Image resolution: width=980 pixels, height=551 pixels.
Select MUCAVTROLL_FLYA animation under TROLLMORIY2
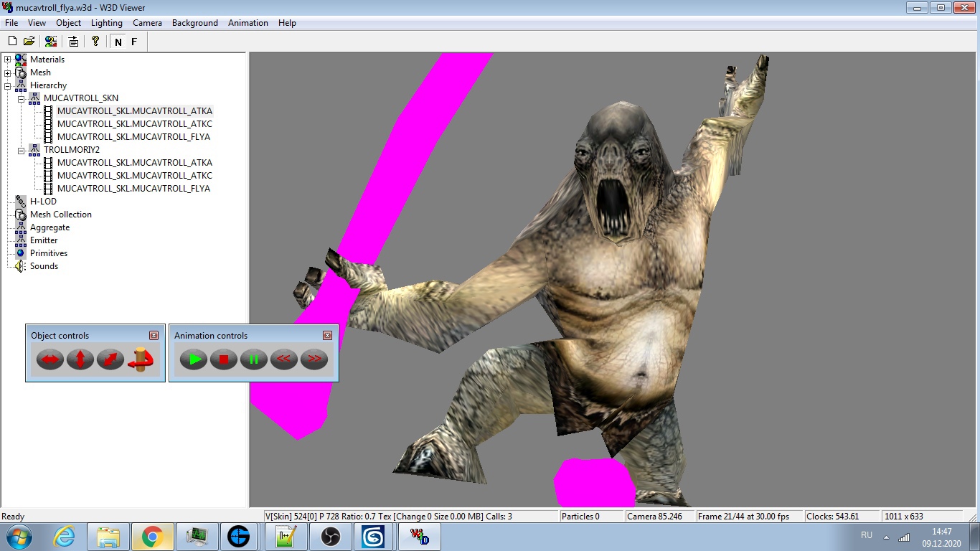pos(133,189)
